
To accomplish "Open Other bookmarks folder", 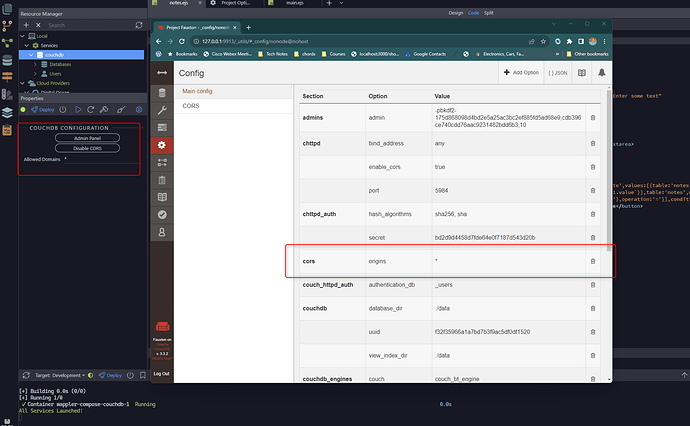I will pyautogui.click(x=587, y=54).
